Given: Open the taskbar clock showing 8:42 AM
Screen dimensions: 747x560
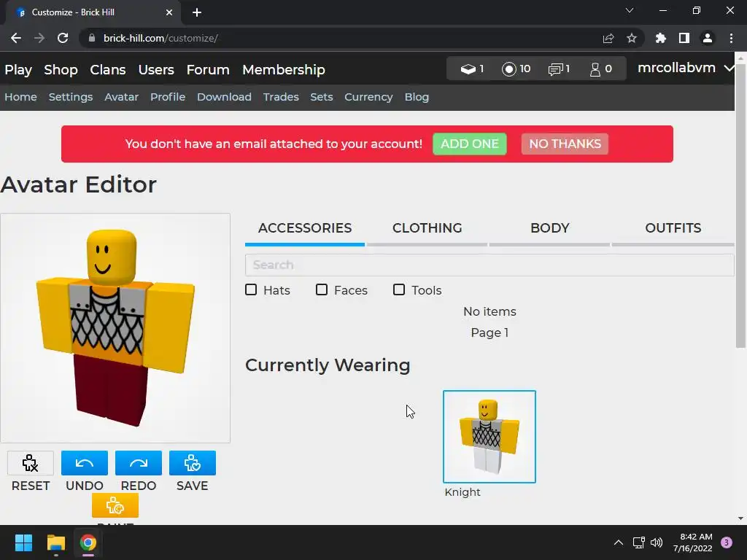Looking at the screenshot, I should click(x=692, y=542).
